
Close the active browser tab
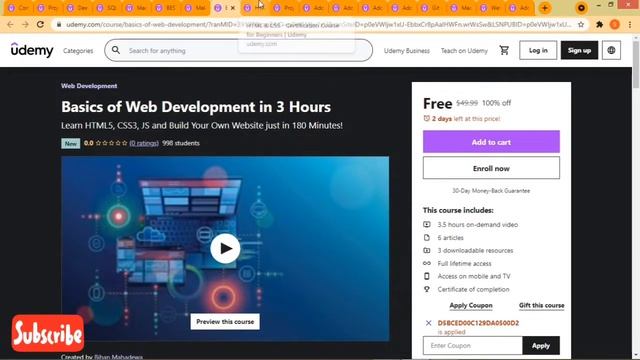coord(233,8)
